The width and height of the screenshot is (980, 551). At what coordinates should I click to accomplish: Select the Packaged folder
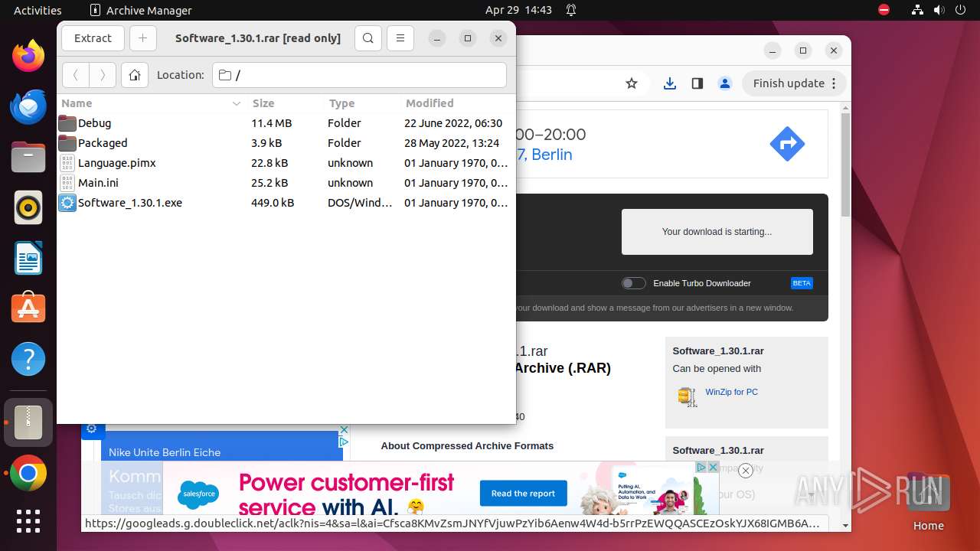(286, 143)
